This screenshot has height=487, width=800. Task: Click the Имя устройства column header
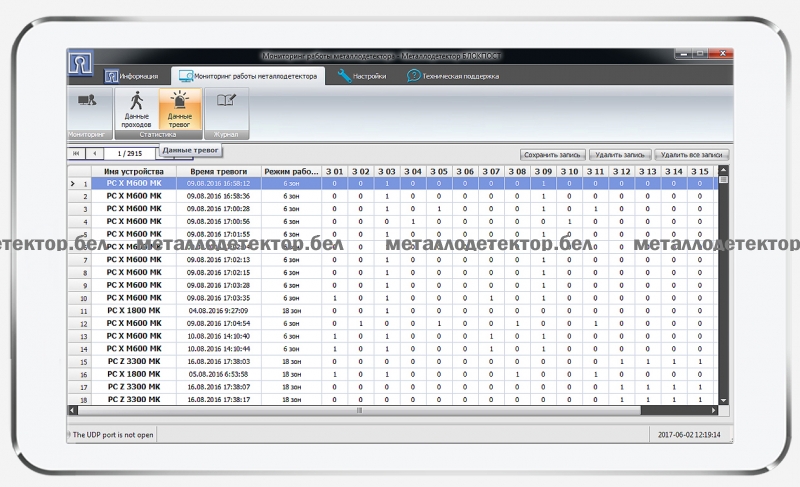click(134, 172)
